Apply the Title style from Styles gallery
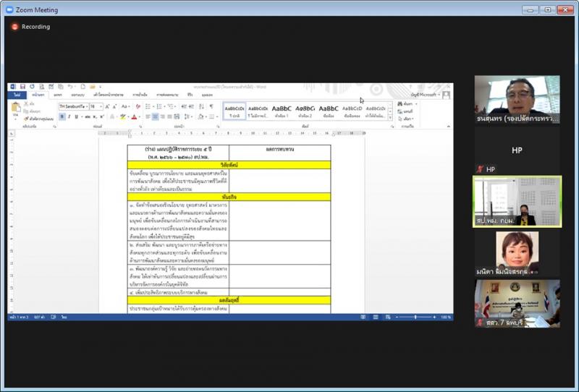This screenshot has height=392, width=579. point(329,111)
